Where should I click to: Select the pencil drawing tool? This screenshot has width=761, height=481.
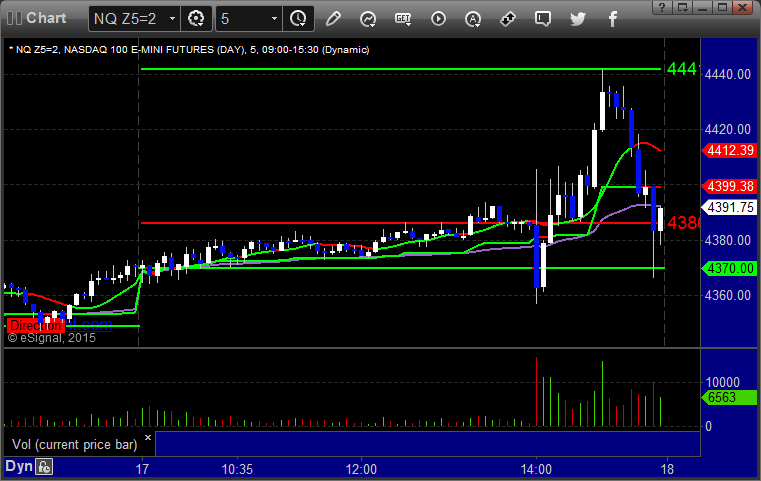[x=333, y=19]
